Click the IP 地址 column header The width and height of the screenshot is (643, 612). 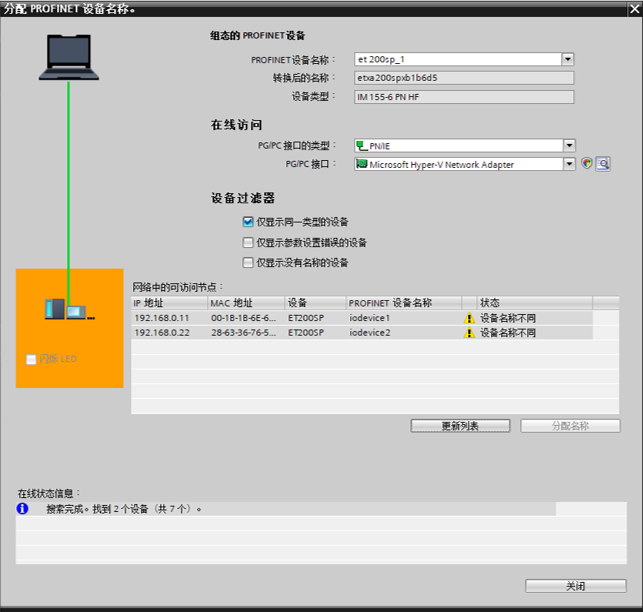coord(169,303)
